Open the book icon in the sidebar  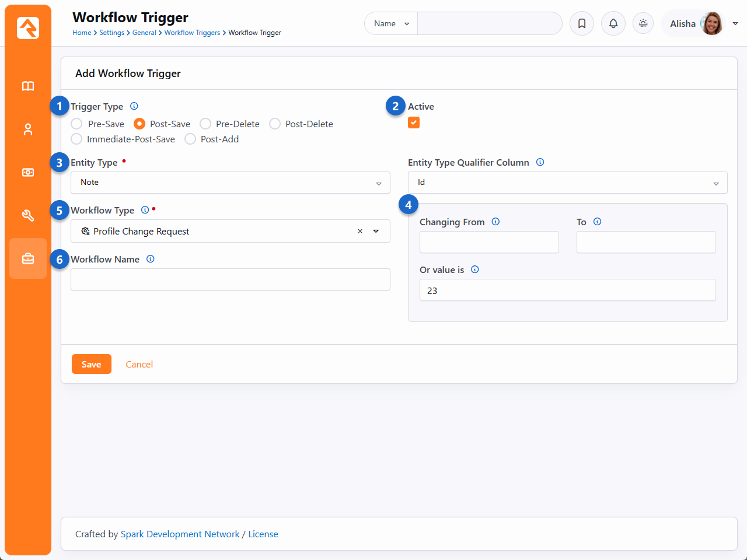click(28, 86)
